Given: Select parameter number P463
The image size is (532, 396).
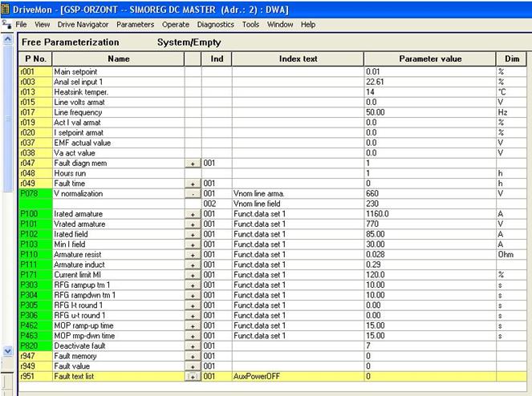Looking at the screenshot, I should click(35, 336).
